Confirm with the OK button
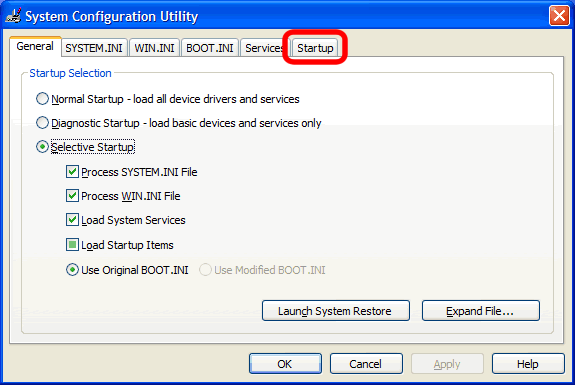The image size is (575, 385). [x=285, y=364]
